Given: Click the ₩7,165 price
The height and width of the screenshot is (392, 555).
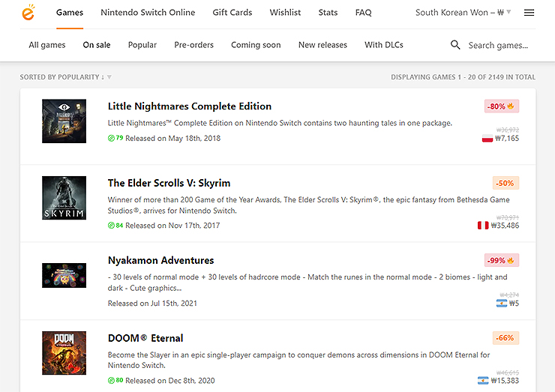Looking at the screenshot, I should [507, 139].
